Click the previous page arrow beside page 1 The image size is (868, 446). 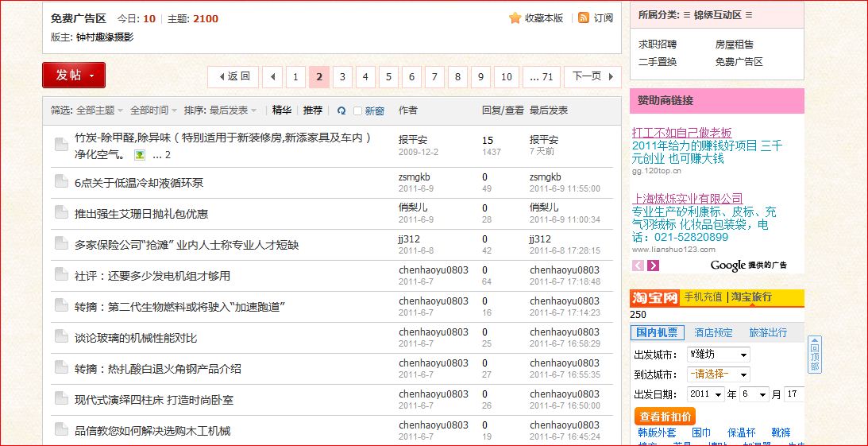pos(272,77)
